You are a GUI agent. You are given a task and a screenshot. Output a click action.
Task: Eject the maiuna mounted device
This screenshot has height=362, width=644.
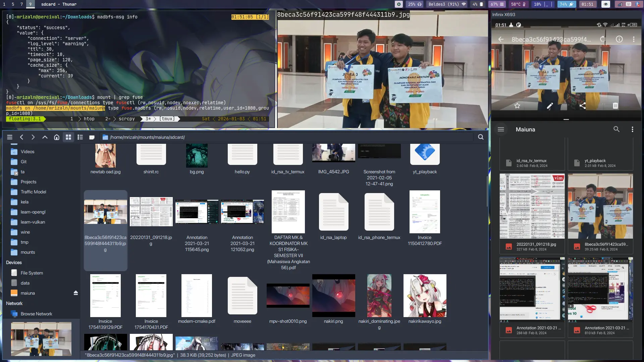(76, 293)
